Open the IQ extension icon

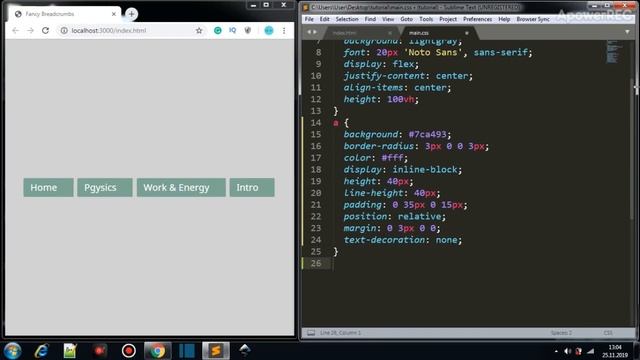(232, 30)
